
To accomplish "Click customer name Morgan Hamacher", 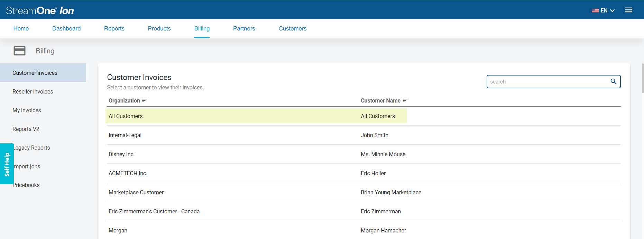I will 383,230.
